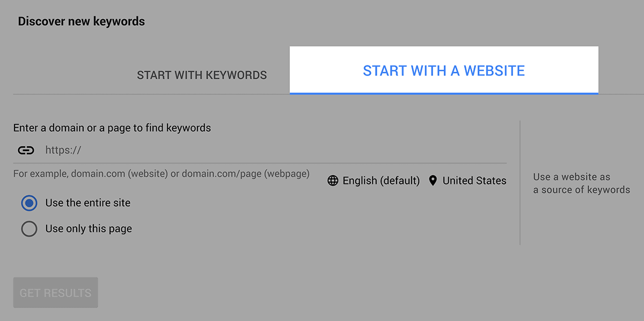Click the 'Use the entire site' label text
644x321 pixels.
(88, 203)
